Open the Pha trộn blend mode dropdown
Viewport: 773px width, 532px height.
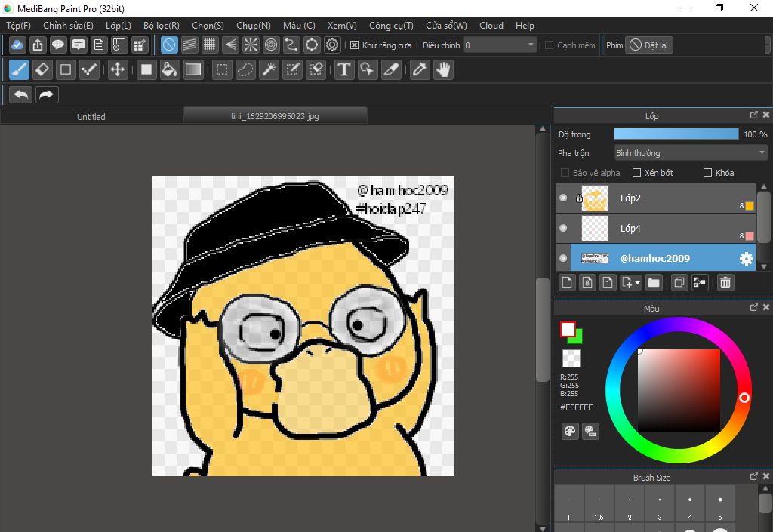point(690,153)
